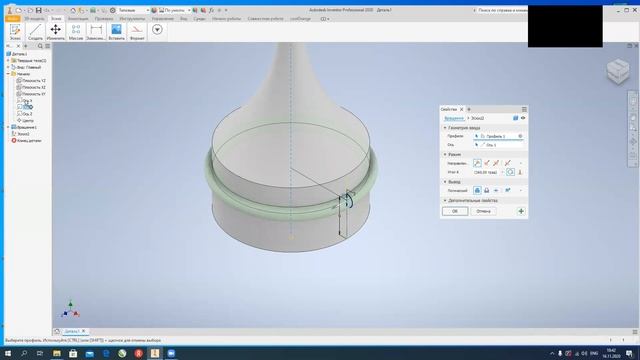Select Плоскость XZ in the browser

tap(31, 87)
